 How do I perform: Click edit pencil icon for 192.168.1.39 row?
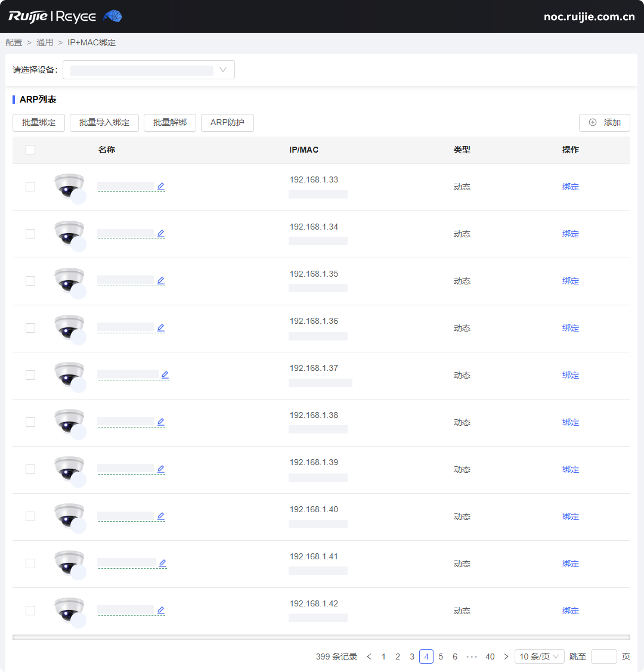tap(161, 469)
